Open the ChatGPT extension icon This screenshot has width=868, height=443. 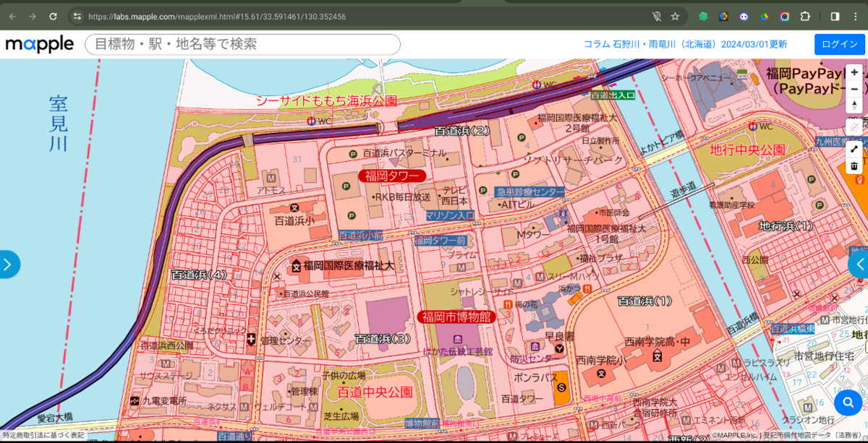point(702,16)
